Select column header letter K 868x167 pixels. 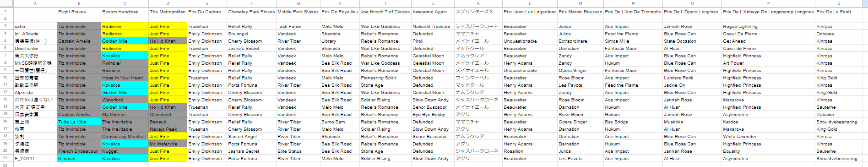(x=478, y=3)
